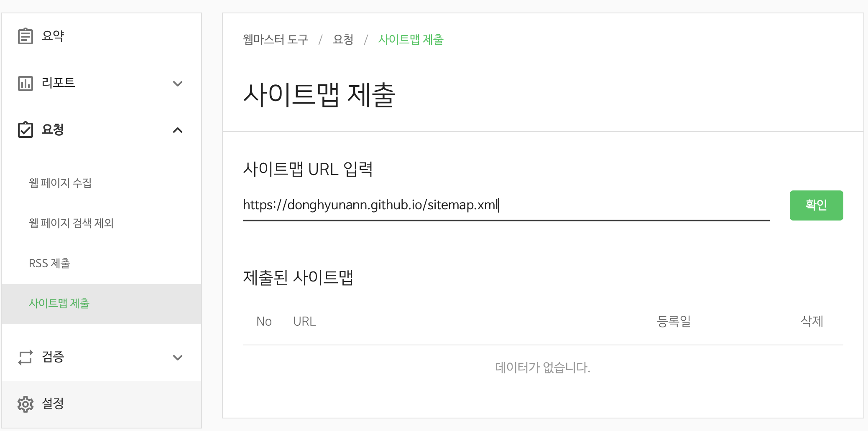The width and height of the screenshot is (868, 431).
Task: Click the 삭제 column header
Action: tap(812, 321)
